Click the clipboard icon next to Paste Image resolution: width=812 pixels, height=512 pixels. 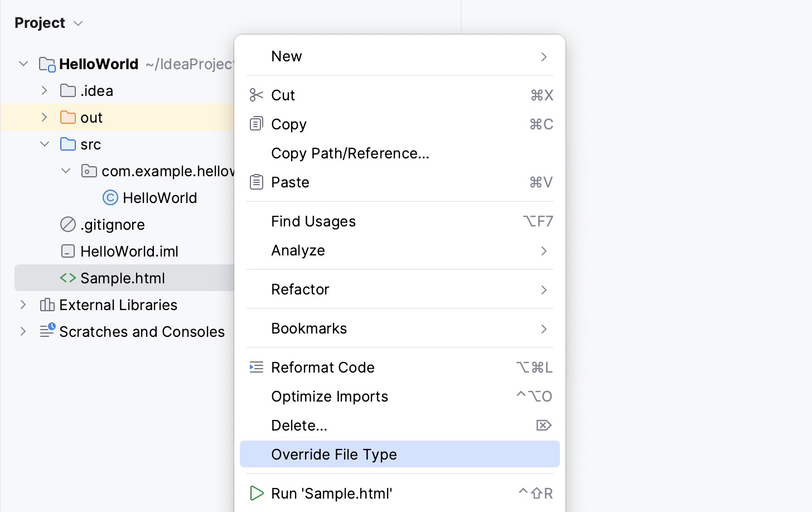pyautogui.click(x=256, y=182)
